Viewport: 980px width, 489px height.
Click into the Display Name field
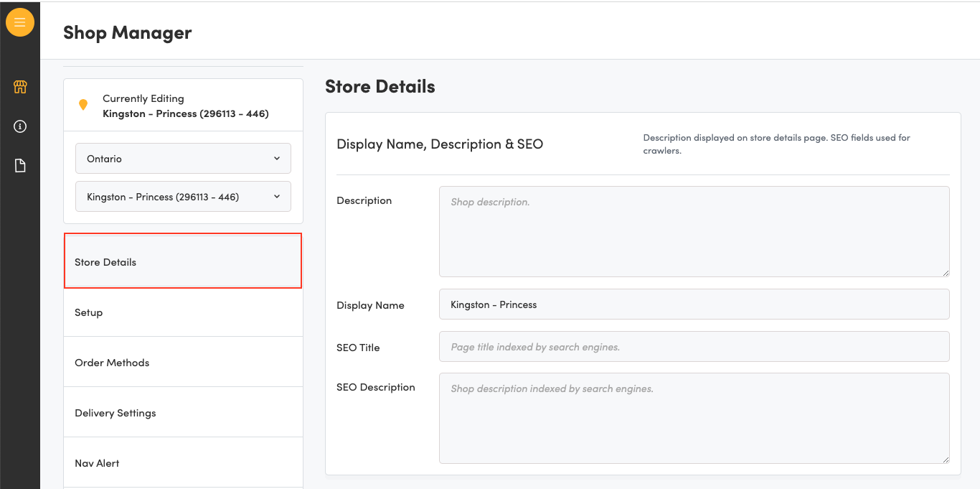pyautogui.click(x=694, y=304)
